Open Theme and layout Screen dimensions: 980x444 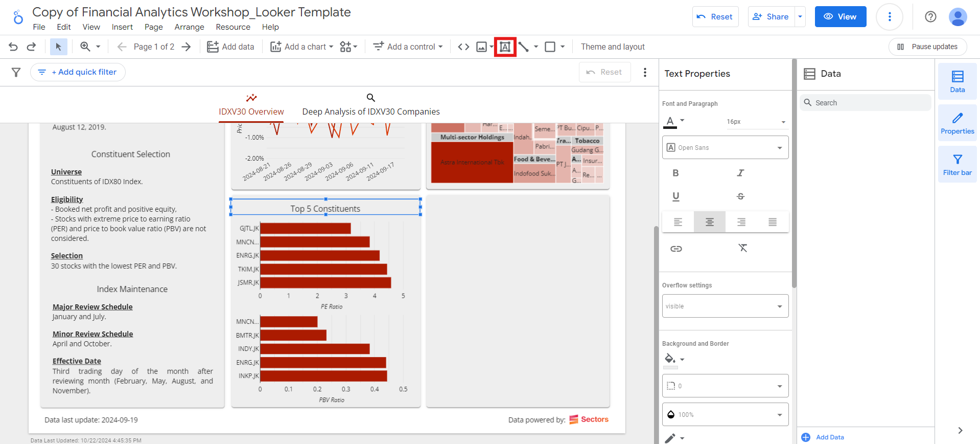point(613,47)
